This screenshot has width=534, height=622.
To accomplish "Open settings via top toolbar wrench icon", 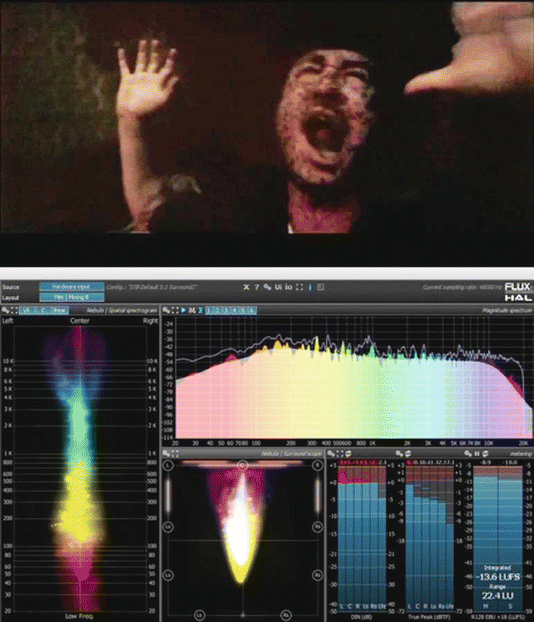I will (x=267, y=287).
